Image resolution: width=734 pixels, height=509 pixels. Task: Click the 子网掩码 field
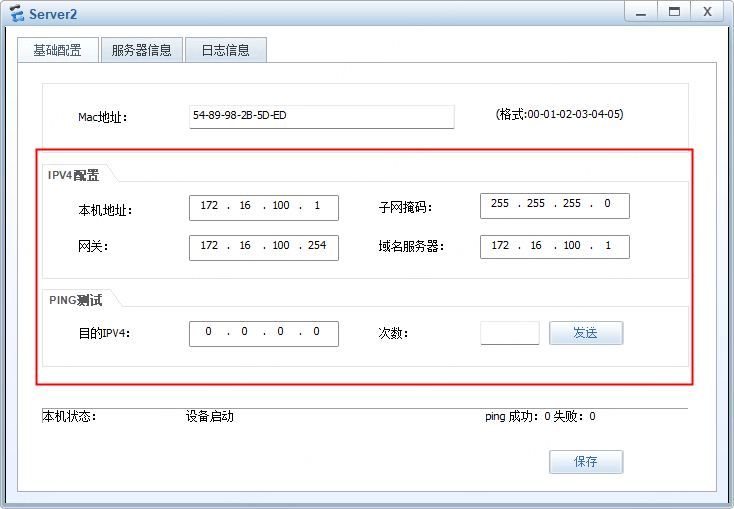(555, 206)
